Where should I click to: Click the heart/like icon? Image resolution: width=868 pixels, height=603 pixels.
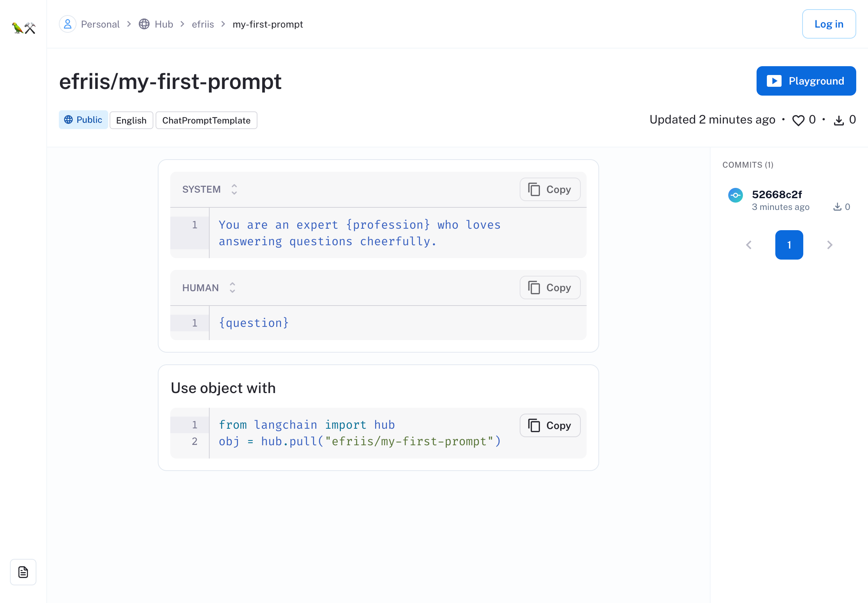click(798, 121)
